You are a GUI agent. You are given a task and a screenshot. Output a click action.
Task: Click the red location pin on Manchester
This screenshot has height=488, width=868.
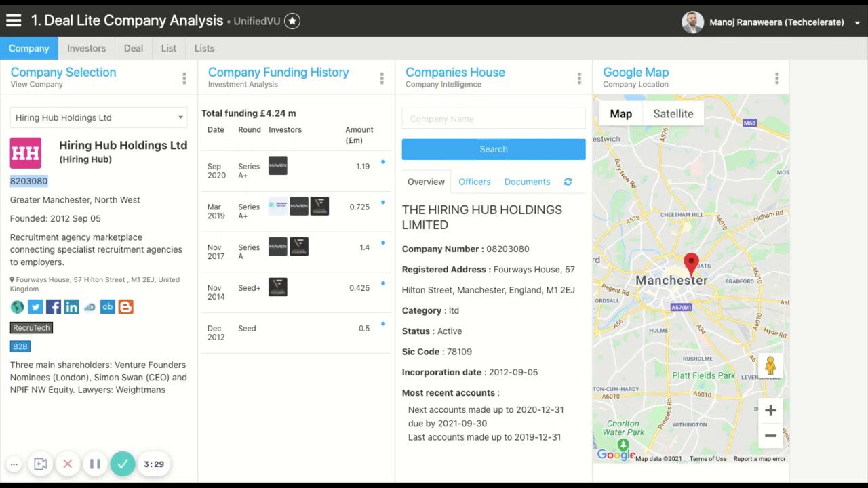pyautogui.click(x=691, y=264)
